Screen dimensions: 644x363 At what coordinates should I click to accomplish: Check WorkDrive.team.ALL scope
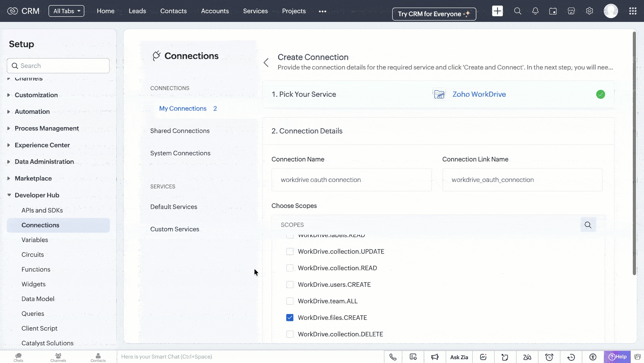(290, 301)
